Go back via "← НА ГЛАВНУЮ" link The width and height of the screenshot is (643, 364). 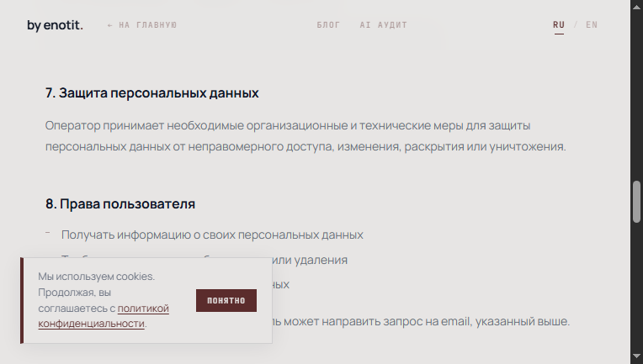141,25
